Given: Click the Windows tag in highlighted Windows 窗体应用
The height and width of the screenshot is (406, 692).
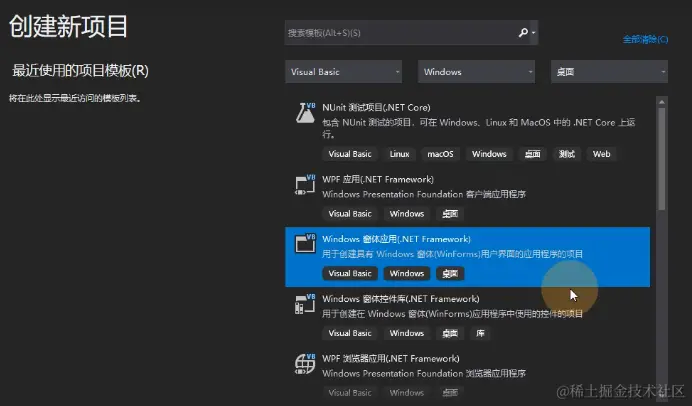Looking at the screenshot, I should pos(406,274).
